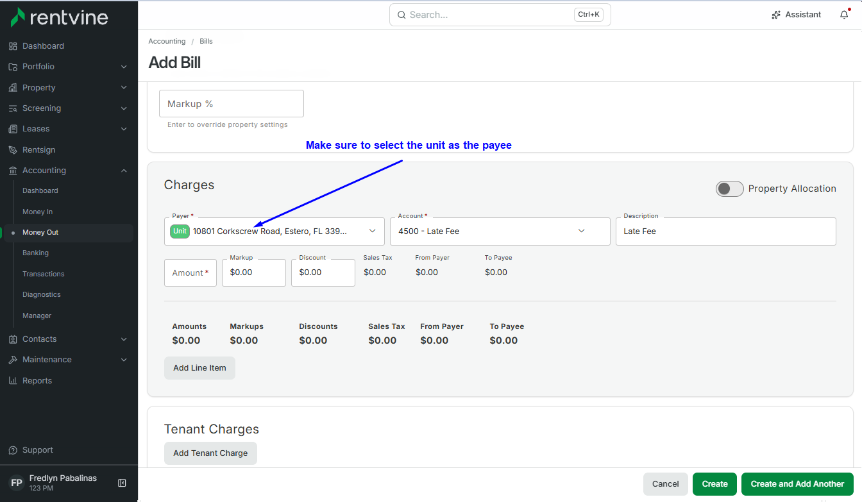Image resolution: width=862 pixels, height=504 pixels.
Task: Click the Support help icon
Action: coord(13,450)
